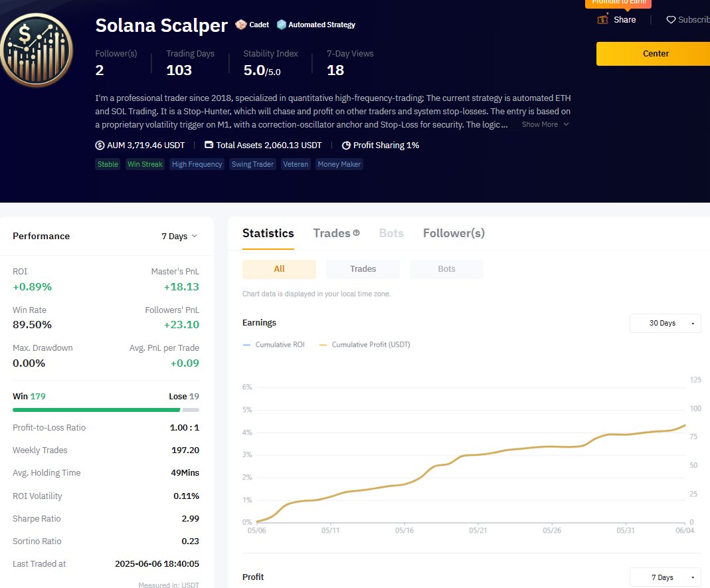Viewport: 710px width, 588px height.
Task: Select the Bots filter button
Action: pyautogui.click(x=446, y=269)
